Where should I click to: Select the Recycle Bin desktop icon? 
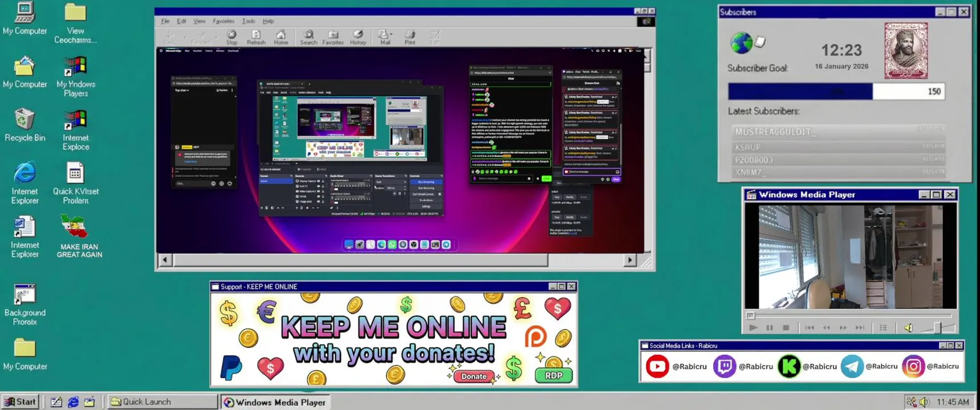[x=25, y=125]
